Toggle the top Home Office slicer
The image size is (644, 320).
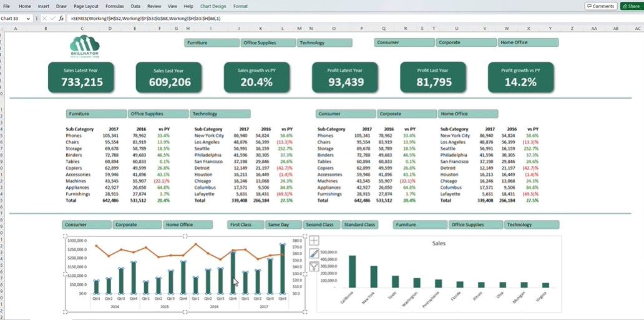pyautogui.click(x=527, y=43)
